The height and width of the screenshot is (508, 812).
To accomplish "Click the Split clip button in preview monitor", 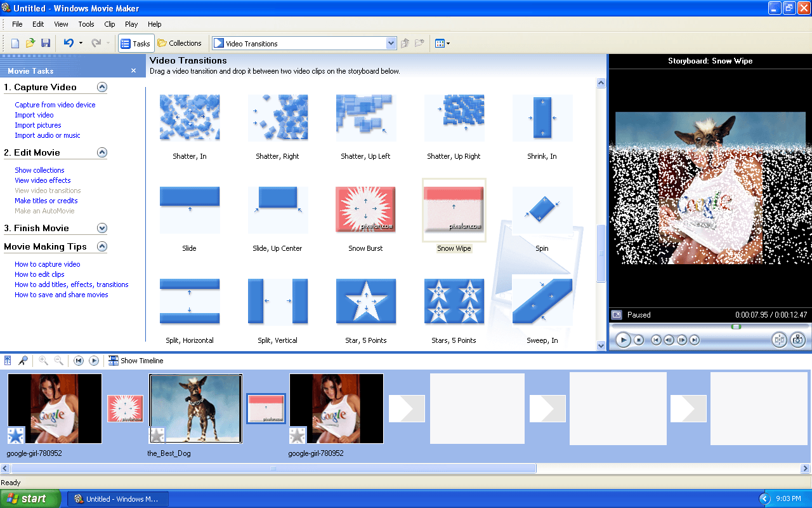I will tap(779, 340).
